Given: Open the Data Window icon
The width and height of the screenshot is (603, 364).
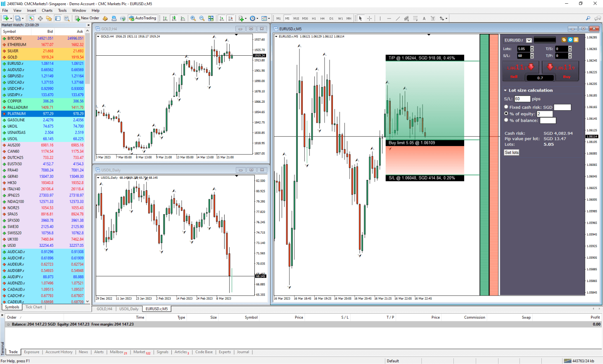Looking at the screenshot, I should coord(66,18).
